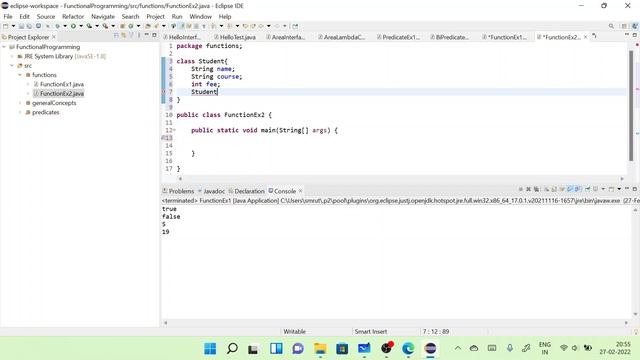Click Remove Launch in Console toolbar
Viewport: 640px width, 360px height.
pyautogui.click(x=528, y=189)
